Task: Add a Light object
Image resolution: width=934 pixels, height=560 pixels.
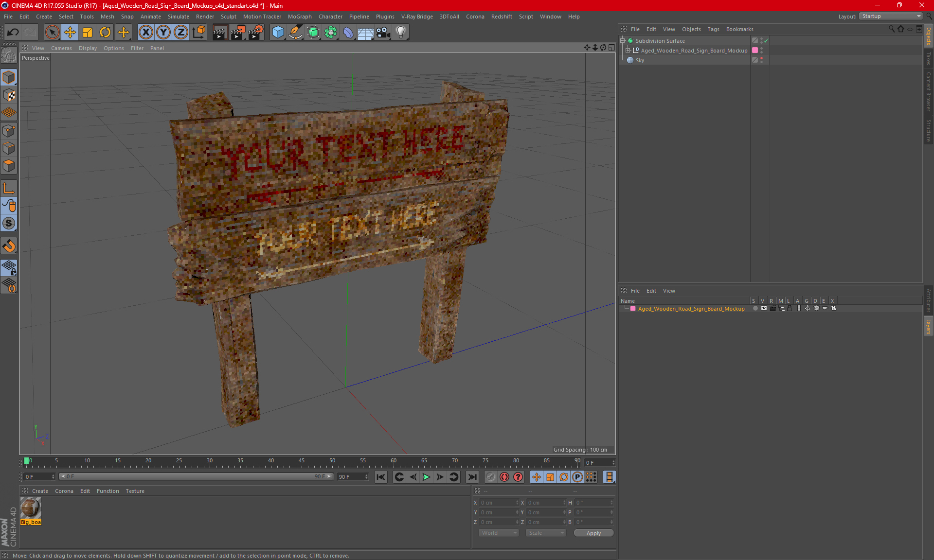Action: pyautogui.click(x=401, y=32)
